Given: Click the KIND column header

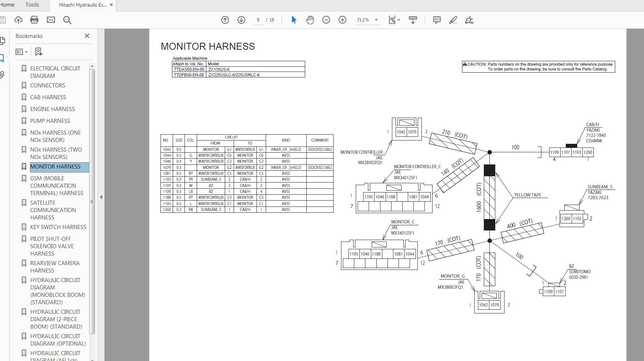Looking at the screenshot, I should pos(286,140).
